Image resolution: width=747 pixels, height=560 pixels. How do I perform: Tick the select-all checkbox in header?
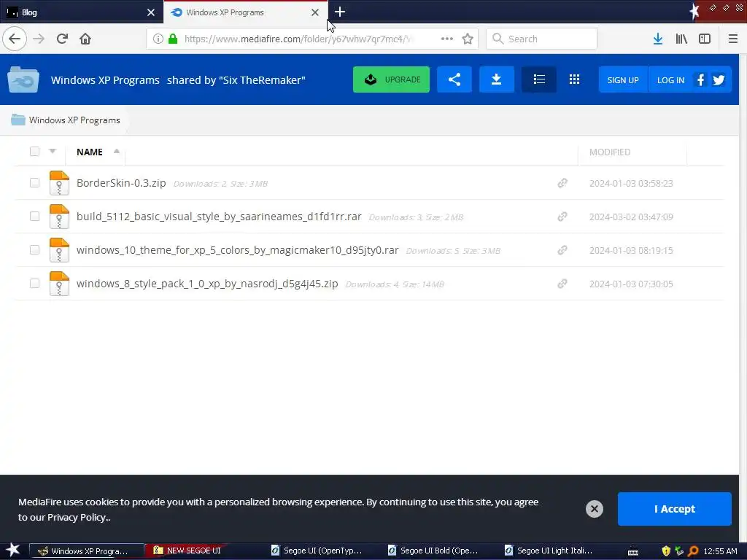tap(34, 152)
